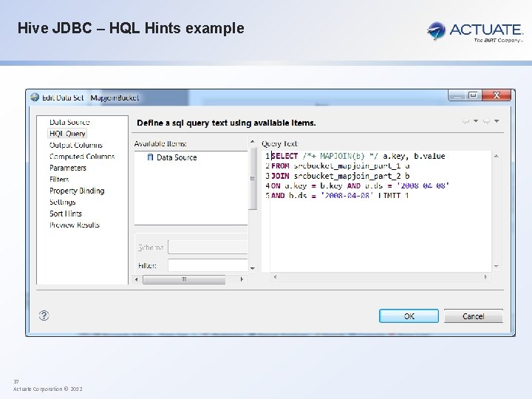This screenshot has width=532, height=399.
Task: Click the '2008-04-08' value on line 4
Action: [423, 185]
